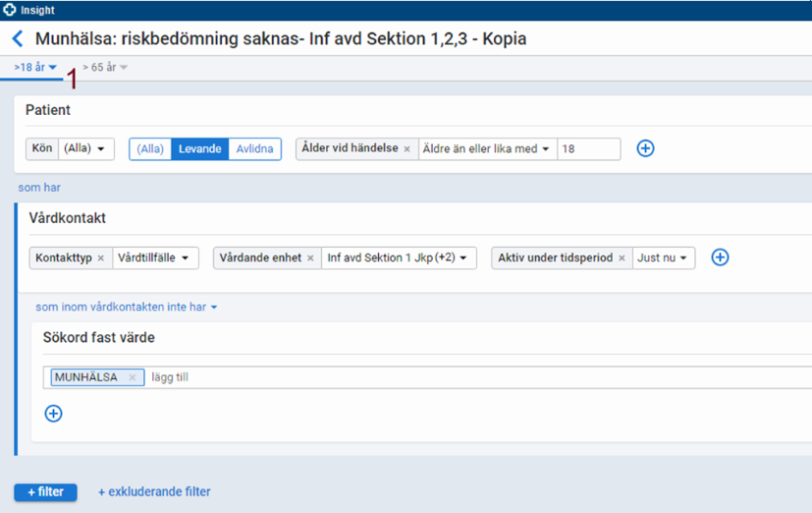
Task: Click the Insight logo icon
Action: [x=9, y=9]
